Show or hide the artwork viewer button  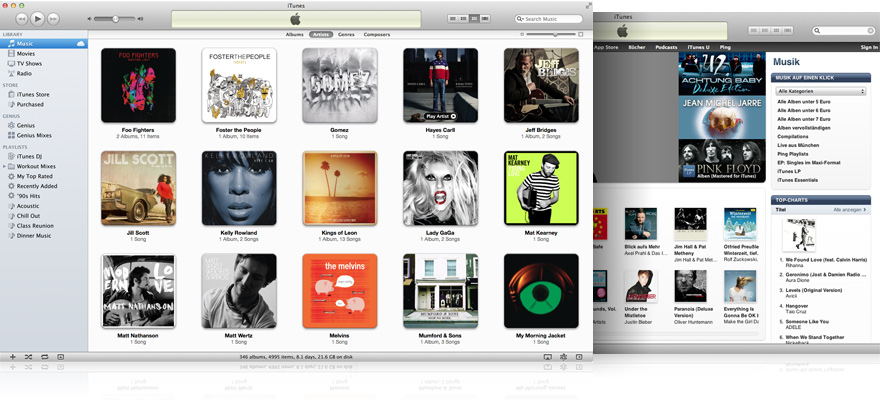tap(61, 357)
